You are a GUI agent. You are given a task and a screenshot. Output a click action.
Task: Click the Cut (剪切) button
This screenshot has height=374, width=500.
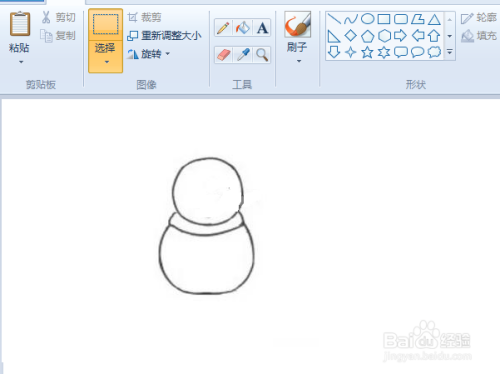[x=59, y=17]
